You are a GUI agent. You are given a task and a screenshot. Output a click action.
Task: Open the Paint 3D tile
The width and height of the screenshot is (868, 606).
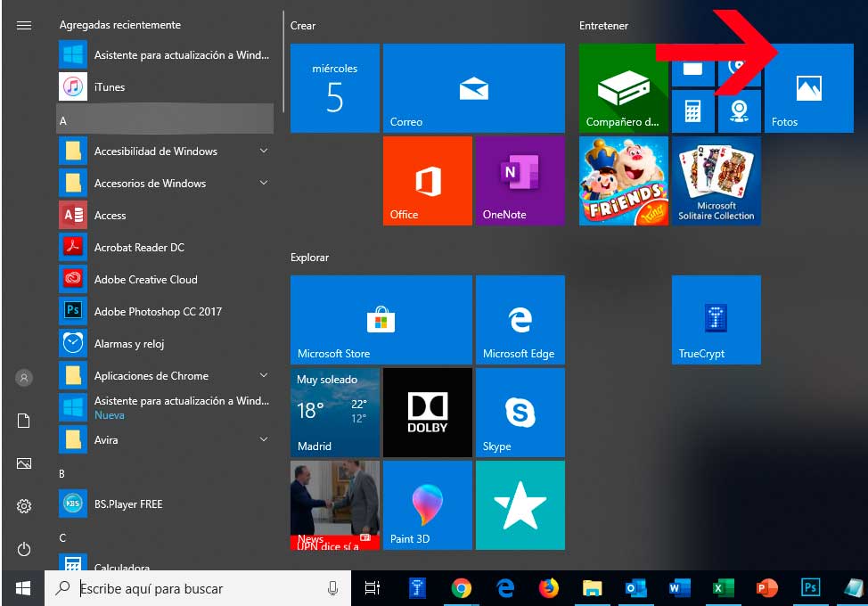(x=428, y=505)
